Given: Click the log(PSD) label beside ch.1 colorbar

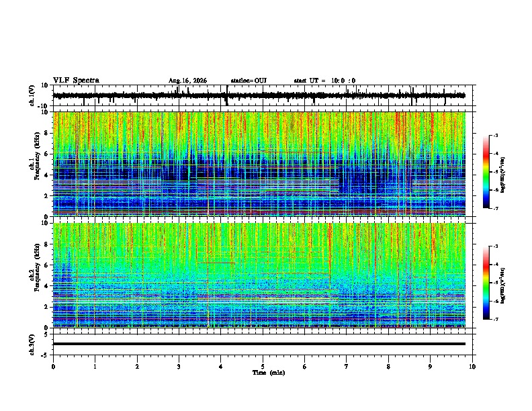Looking at the screenshot, I should tap(502, 175).
